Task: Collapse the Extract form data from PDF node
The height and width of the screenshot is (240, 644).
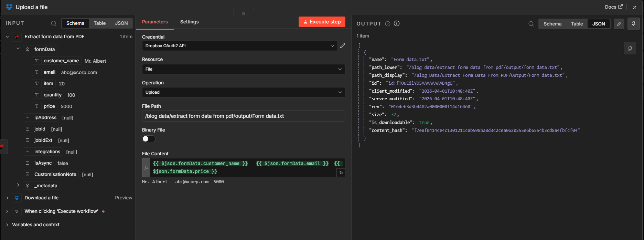Action: coord(7,36)
